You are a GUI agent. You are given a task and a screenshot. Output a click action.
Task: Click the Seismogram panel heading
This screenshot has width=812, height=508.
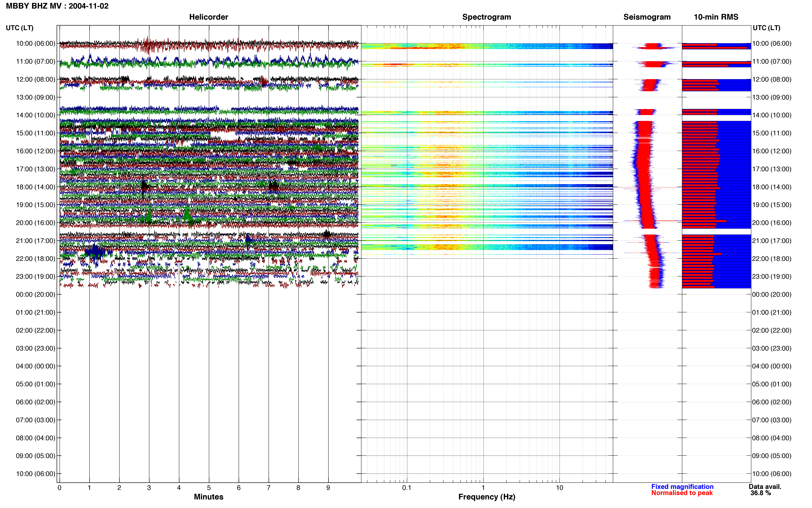click(x=647, y=17)
